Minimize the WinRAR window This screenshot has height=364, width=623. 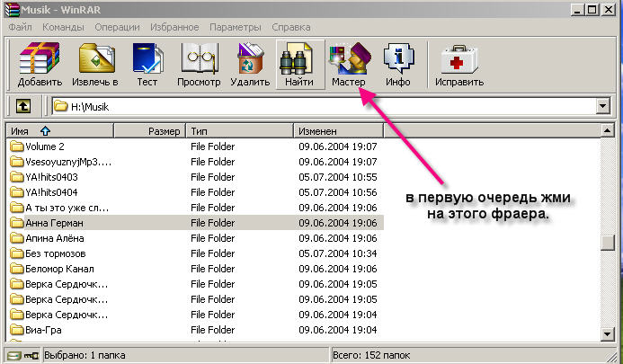click(577, 10)
